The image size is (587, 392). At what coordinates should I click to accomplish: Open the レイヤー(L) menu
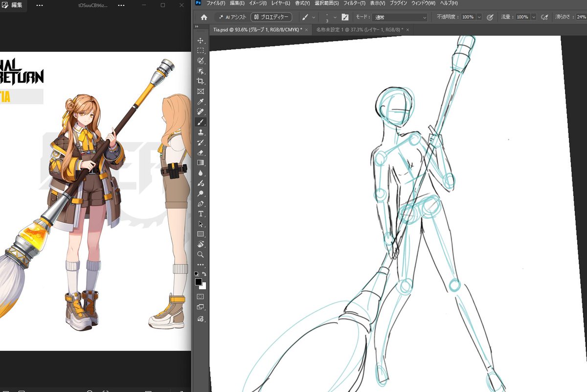281,3
